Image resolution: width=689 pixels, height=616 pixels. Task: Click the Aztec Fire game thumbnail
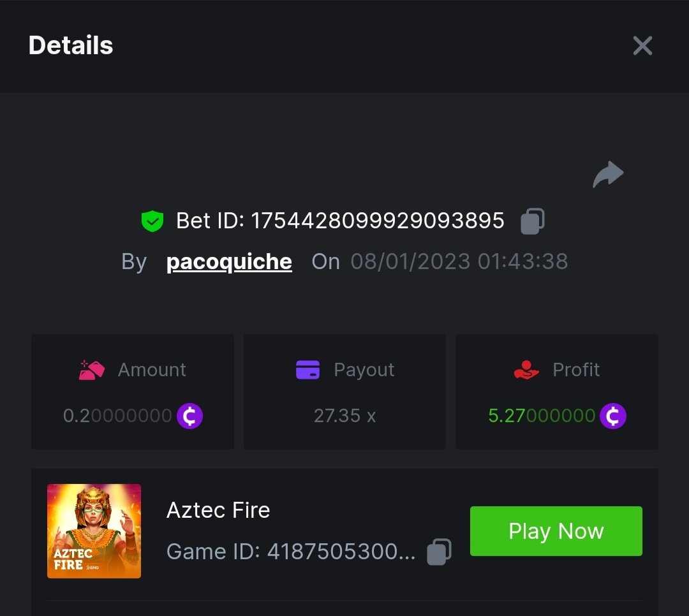tap(94, 531)
